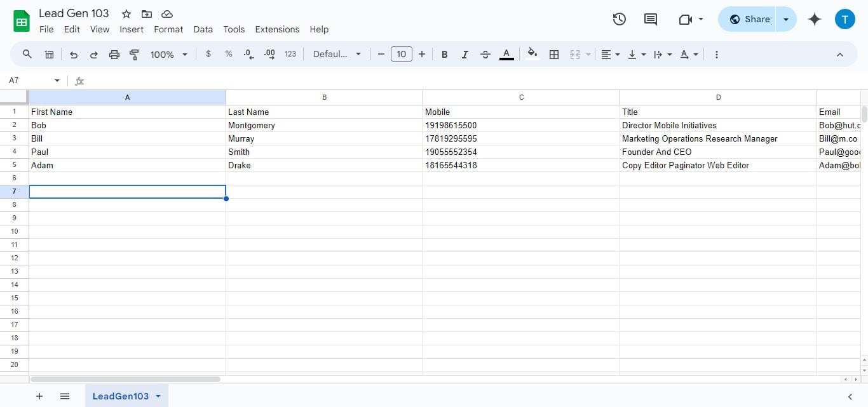Screen dimensions: 868x407
Task: Toggle strikethrough formatting
Action: point(485,55)
